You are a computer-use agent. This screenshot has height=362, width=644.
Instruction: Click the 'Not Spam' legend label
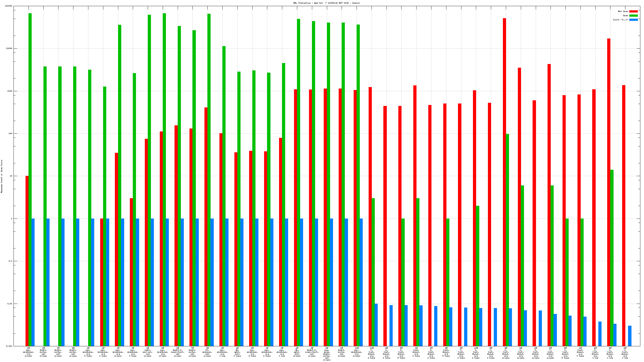tap(623, 11)
